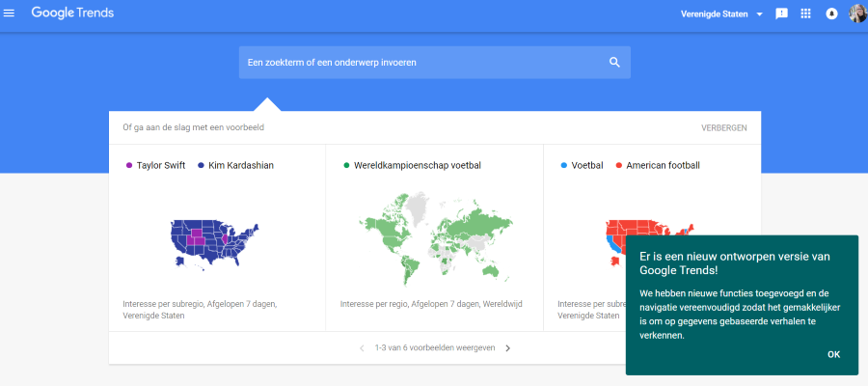Click the purple Taylor Swift color dot
This screenshot has width=868, height=386.
(129, 166)
